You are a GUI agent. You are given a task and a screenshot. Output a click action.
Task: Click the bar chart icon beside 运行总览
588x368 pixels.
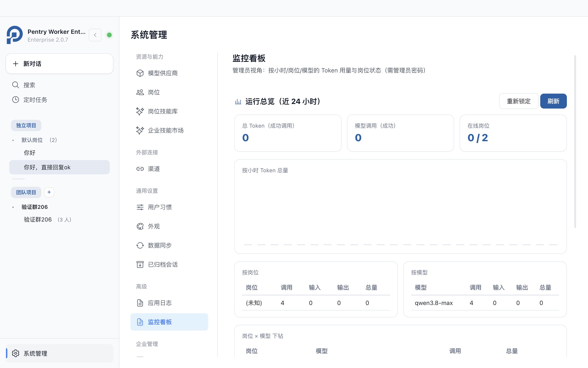click(238, 101)
